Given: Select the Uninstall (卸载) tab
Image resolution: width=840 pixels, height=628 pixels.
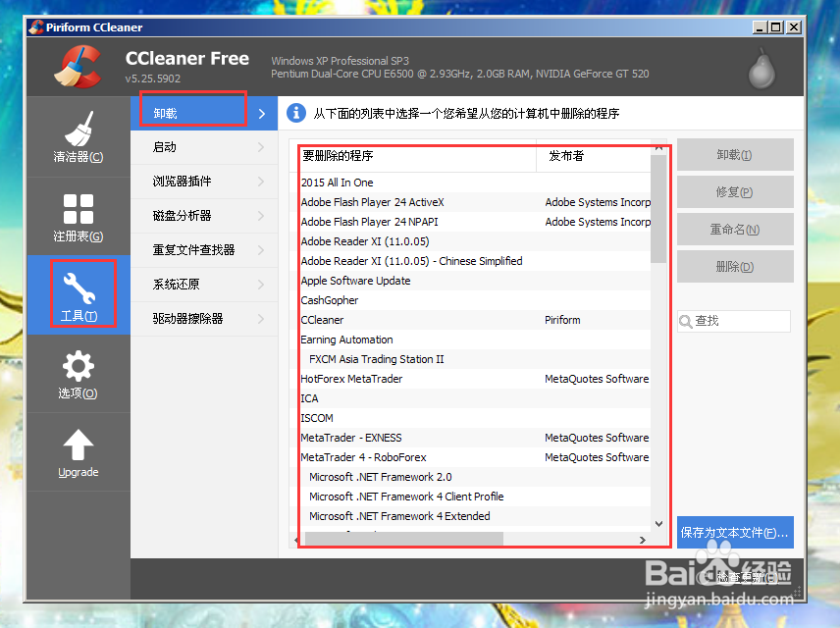Looking at the screenshot, I should coord(204,113).
